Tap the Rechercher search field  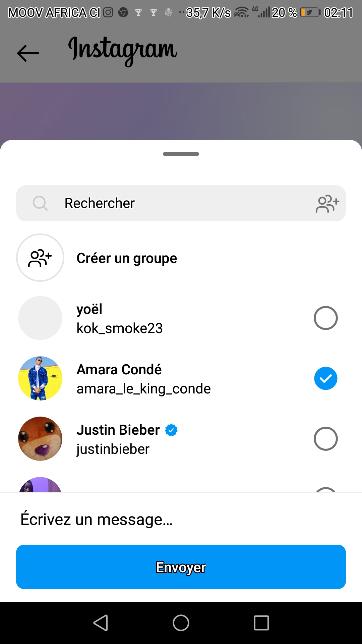pyautogui.click(x=181, y=203)
